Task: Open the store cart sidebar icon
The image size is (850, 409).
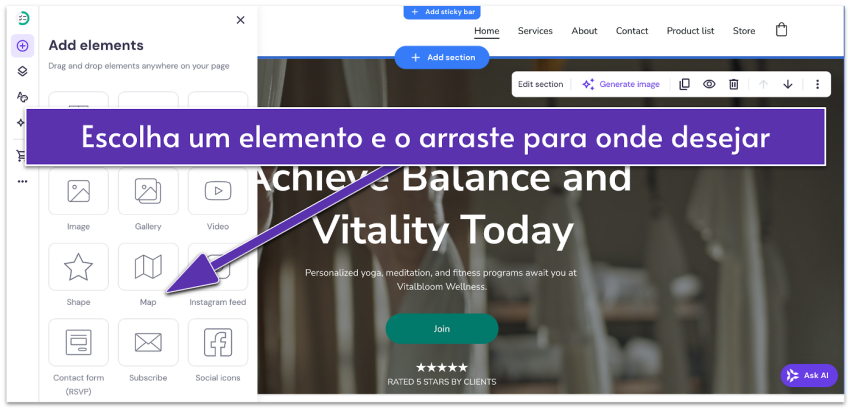Action: pyautogui.click(x=21, y=157)
